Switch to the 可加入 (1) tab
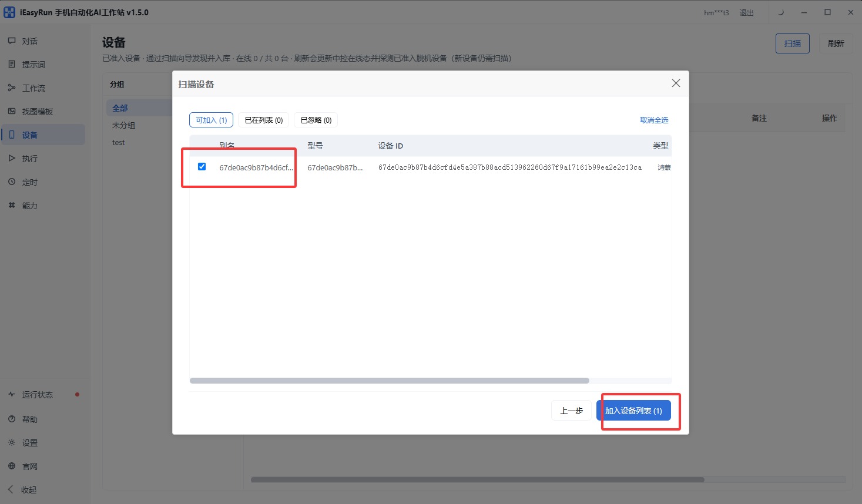 tap(212, 120)
